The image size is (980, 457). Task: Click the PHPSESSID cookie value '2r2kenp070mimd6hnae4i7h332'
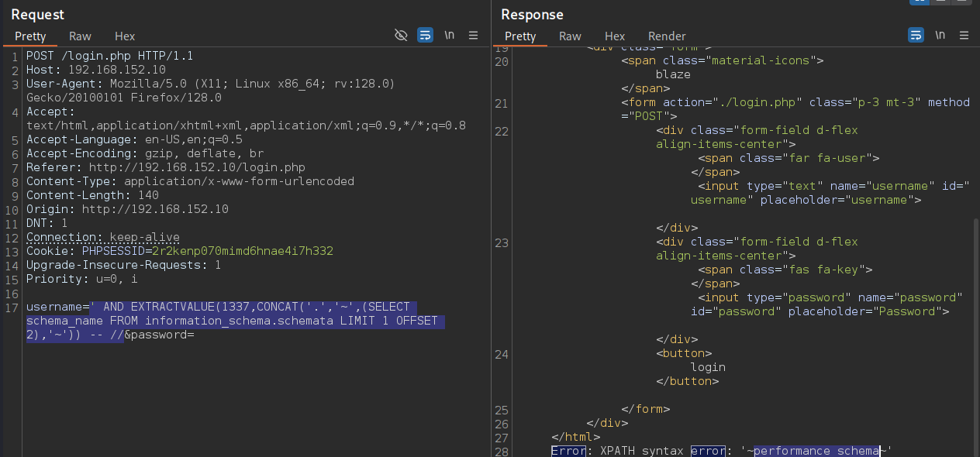pyautogui.click(x=243, y=251)
